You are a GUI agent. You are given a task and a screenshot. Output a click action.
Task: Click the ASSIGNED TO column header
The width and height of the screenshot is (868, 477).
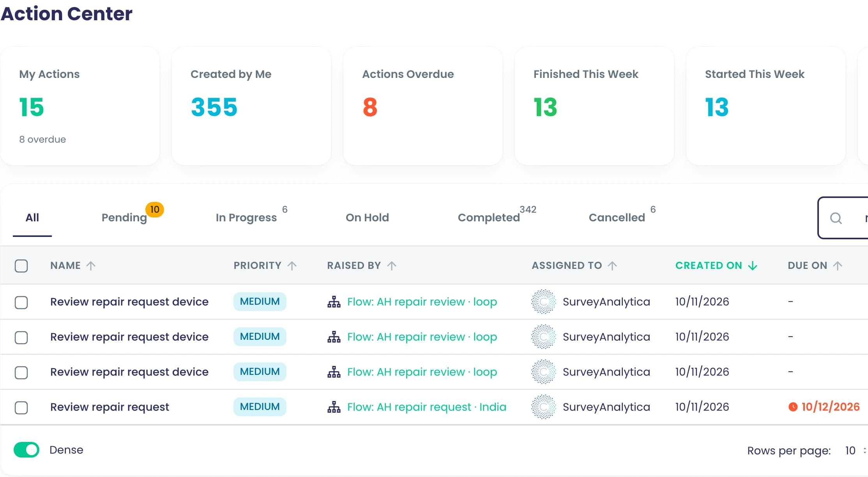[x=567, y=266]
